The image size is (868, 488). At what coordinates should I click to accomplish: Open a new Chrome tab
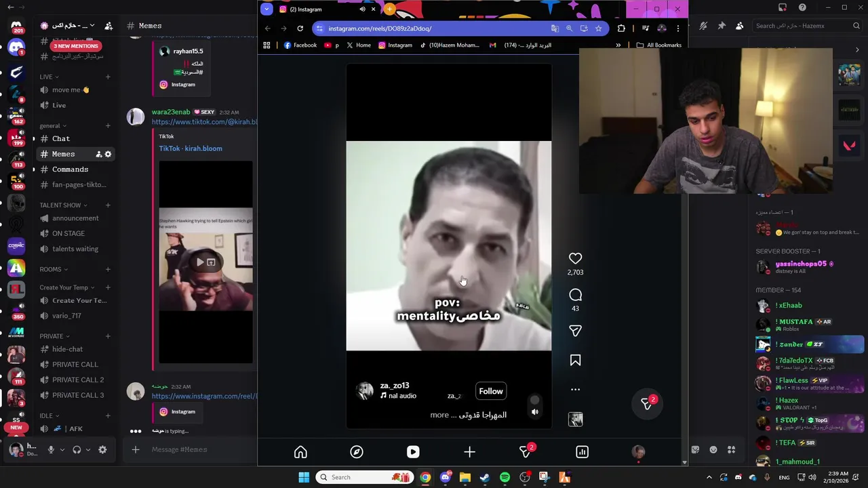(x=389, y=9)
